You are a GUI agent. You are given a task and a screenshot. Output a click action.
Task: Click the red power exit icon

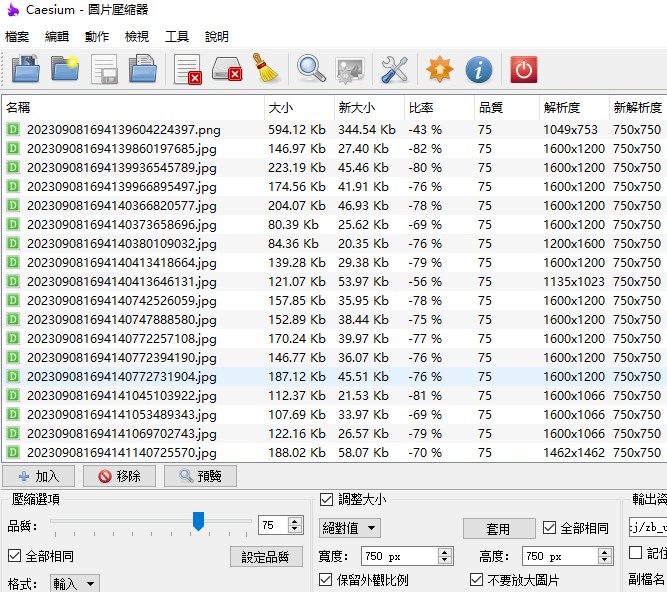tap(523, 69)
